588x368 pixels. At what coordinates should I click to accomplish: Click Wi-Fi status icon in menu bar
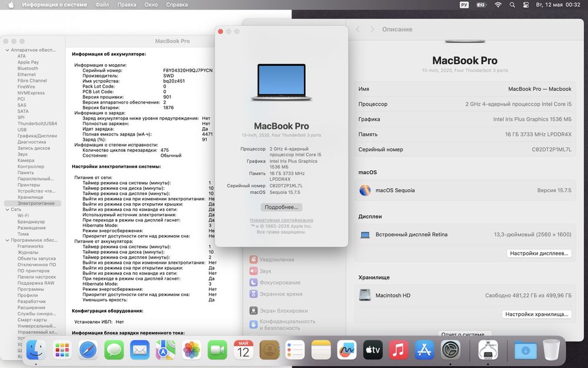[x=498, y=5]
